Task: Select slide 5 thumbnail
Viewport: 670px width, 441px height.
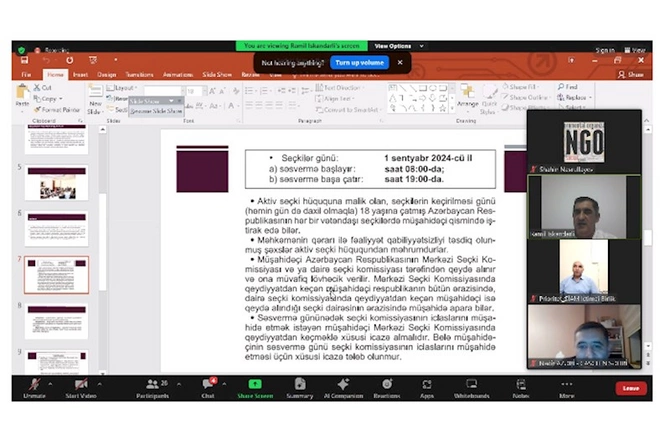Action: tap(57, 183)
